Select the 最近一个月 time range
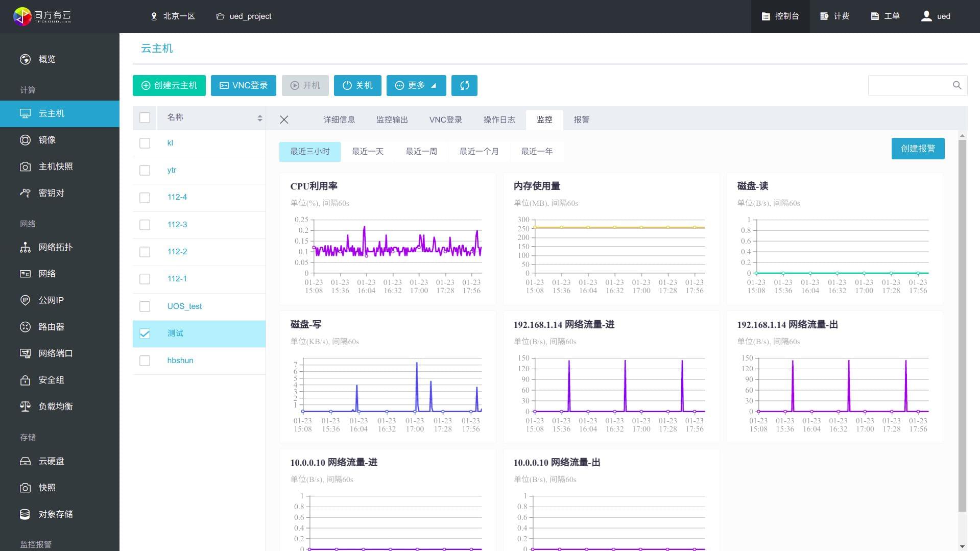Image resolution: width=980 pixels, height=551 pixels. click(479, 152)
